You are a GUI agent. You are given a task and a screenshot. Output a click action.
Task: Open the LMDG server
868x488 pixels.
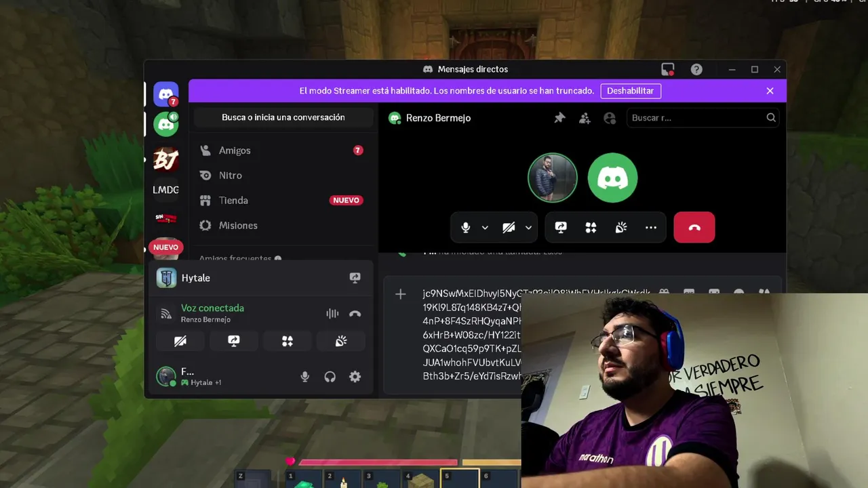pyautogui.click(x=165, y=190)
